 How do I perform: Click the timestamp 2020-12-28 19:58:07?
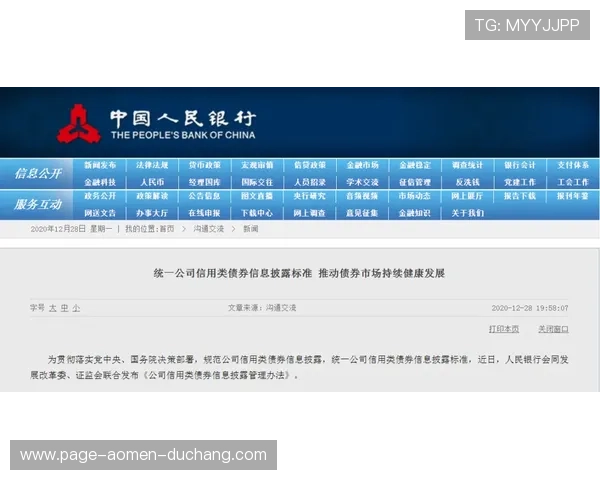530,308
